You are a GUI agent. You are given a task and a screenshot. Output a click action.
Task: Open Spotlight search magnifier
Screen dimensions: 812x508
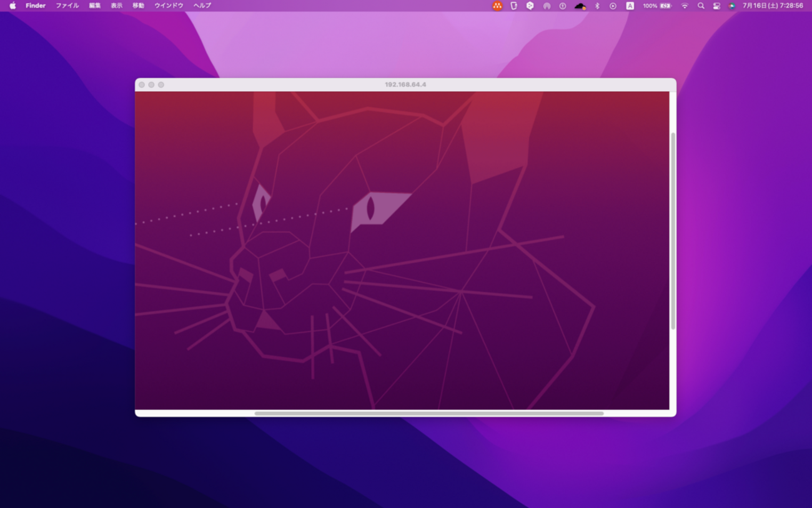point(701,6)
